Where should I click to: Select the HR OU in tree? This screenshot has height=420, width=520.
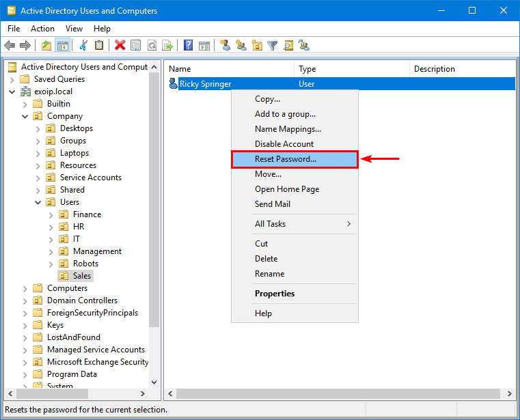79,227
